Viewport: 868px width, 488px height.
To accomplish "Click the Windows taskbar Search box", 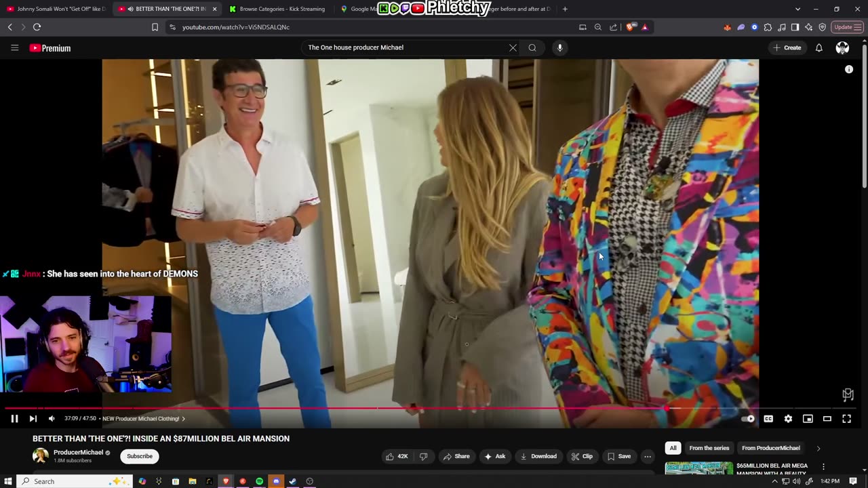I will 73,481.
